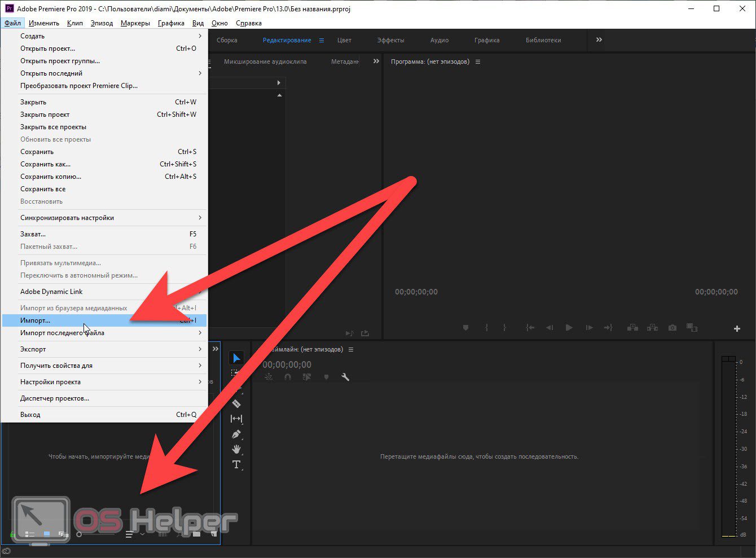Click Mark In in Program monitor
756x558 pixels.
pyautogui.click(x=486, y=328)
